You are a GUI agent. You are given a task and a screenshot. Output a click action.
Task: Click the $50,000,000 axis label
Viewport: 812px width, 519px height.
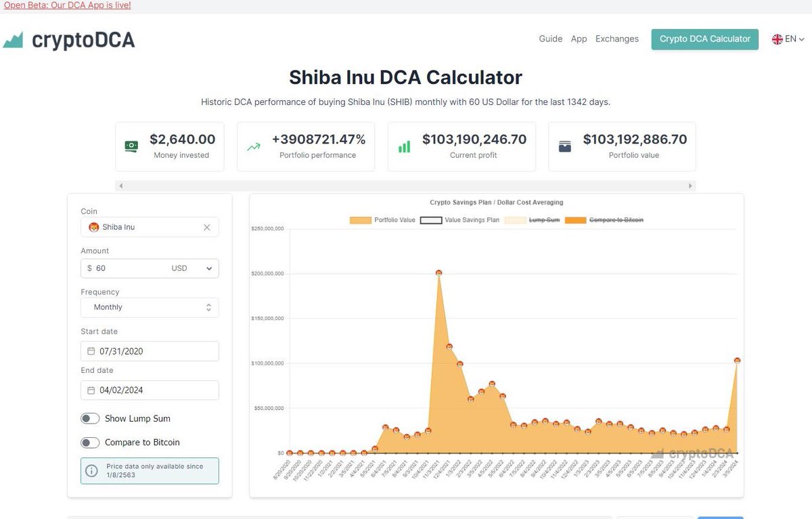pyautogui.click(x=269, y=408)
